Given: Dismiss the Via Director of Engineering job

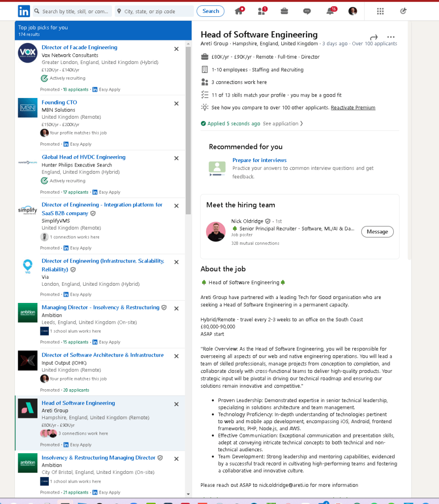Looking at the screenshot, I should click(x=176, y=262).
